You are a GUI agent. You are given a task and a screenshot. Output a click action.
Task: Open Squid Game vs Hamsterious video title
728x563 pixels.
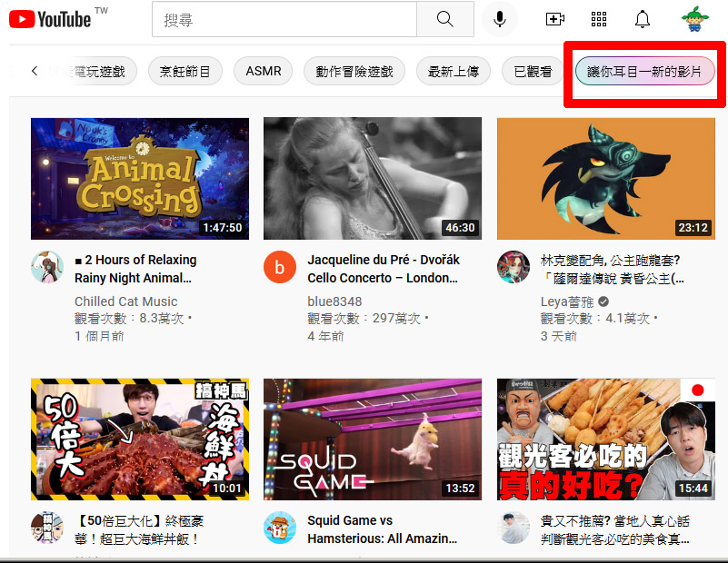[383, 529]
